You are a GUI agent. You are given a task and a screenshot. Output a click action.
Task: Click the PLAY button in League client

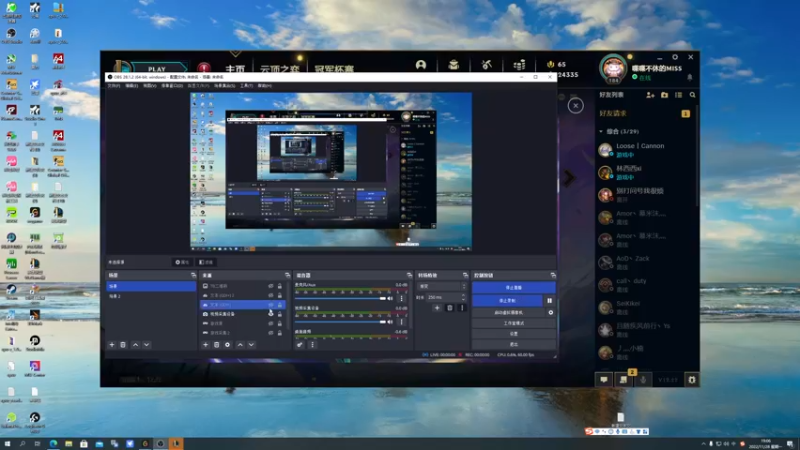157,68
